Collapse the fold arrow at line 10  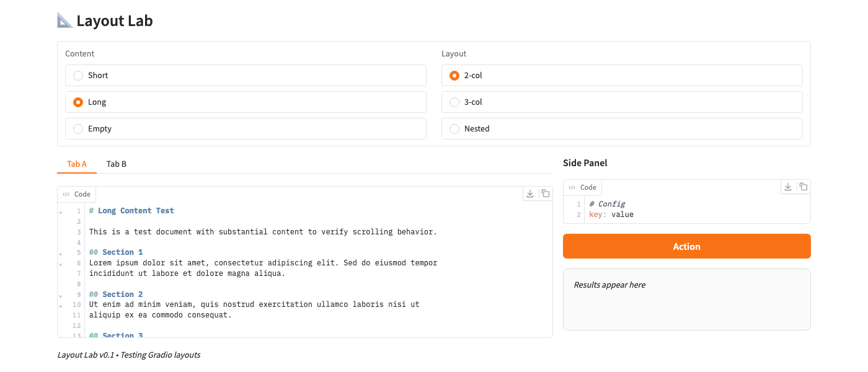(61, 306)
